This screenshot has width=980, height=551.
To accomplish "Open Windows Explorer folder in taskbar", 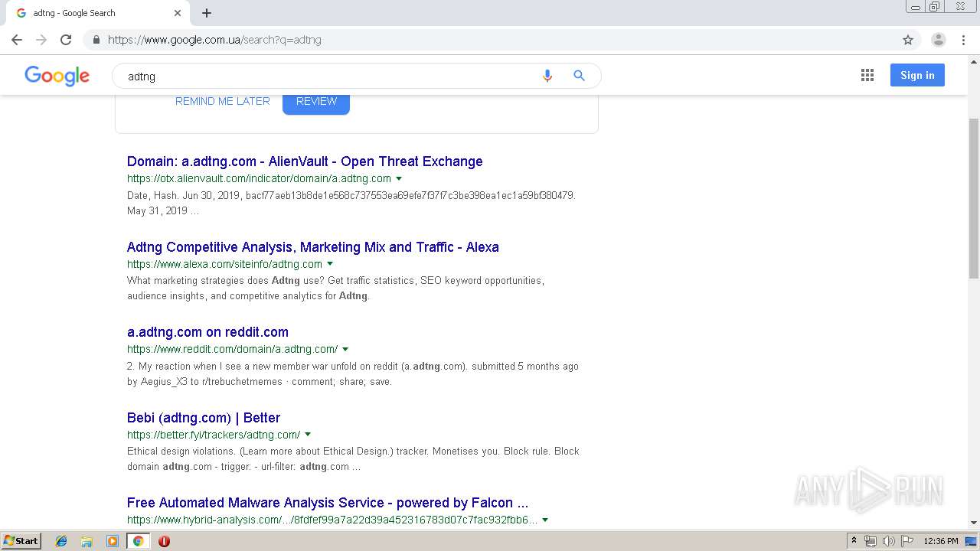I will pyautogui.click(x=87, y=541).
